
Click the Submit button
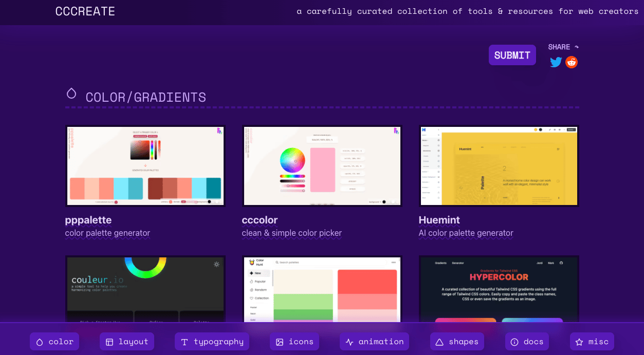[x=512, y=55]
